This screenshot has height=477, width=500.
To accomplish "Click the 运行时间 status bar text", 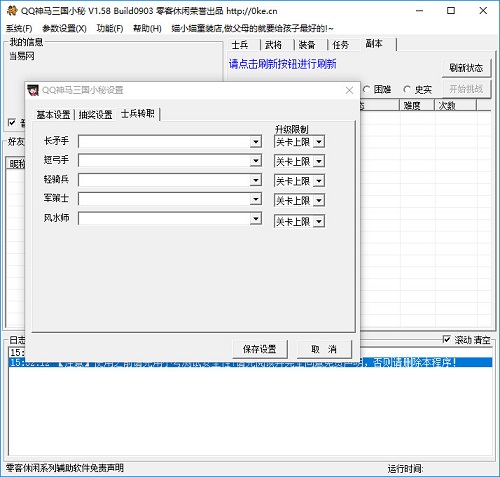I will click(x=405, y=469).
